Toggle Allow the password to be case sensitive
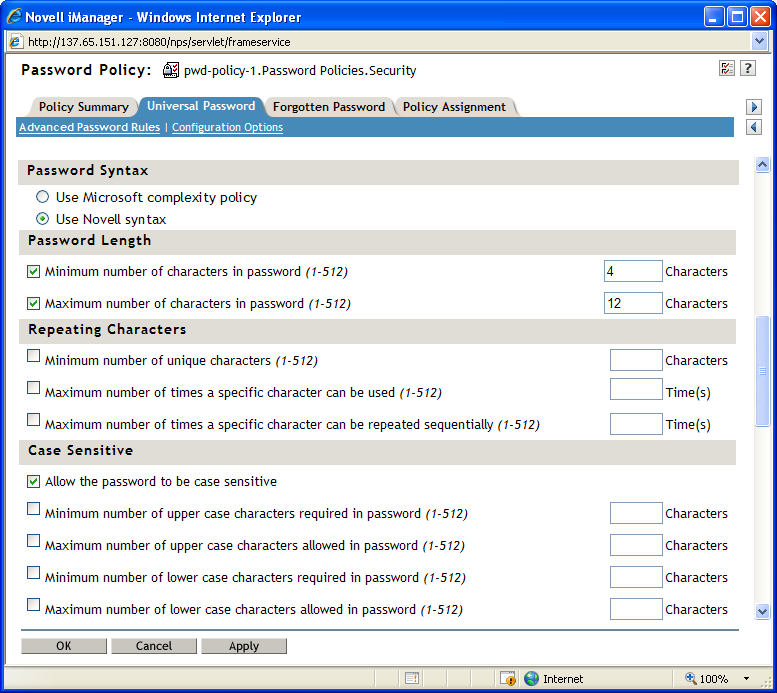 tap(33, 481)
